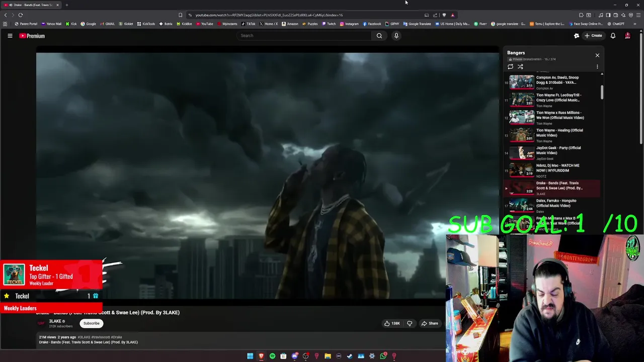Screen dimensions: 644x362
Task: Open Steam from the taskbar
Action: (x=350, y=356)
